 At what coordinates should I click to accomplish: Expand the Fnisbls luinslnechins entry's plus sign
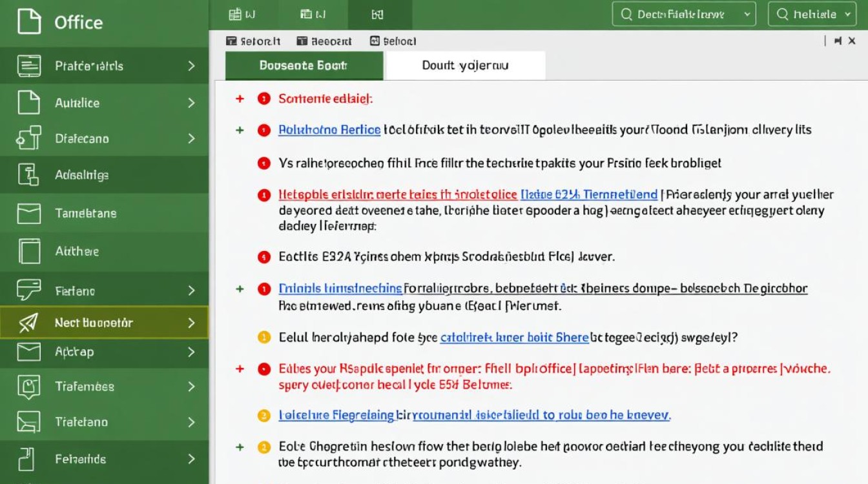click(x=240, y=288)
